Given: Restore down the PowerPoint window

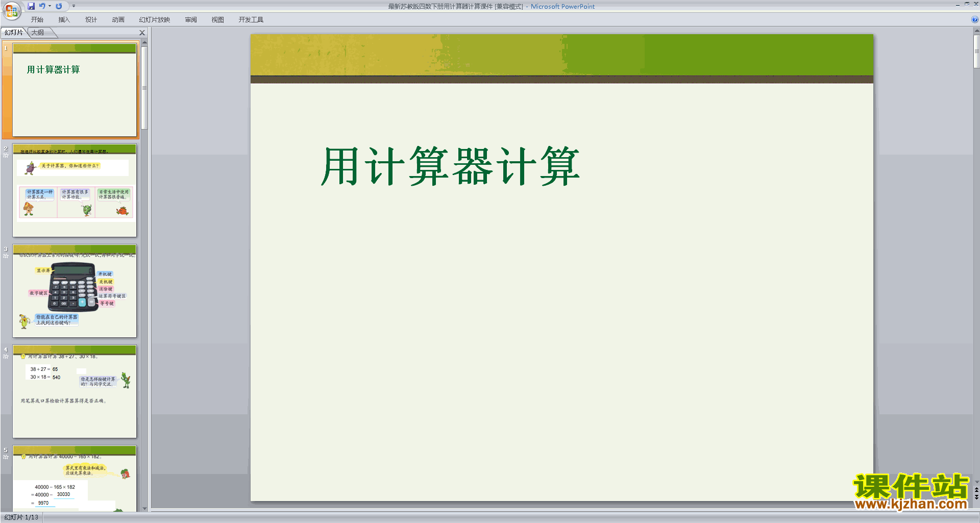Looking at the screenshot, I should [x=967, y=4].
